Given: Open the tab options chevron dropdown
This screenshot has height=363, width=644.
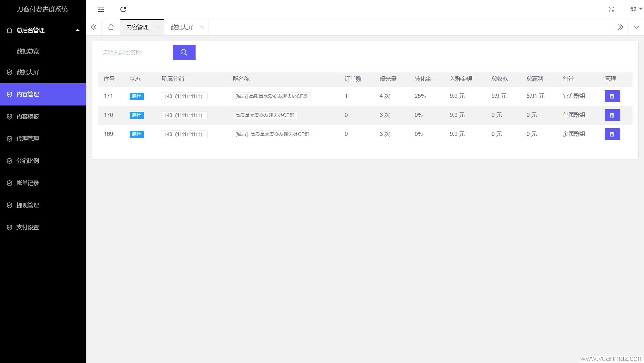Looking at the screenshot, I should tap(636, 27).
